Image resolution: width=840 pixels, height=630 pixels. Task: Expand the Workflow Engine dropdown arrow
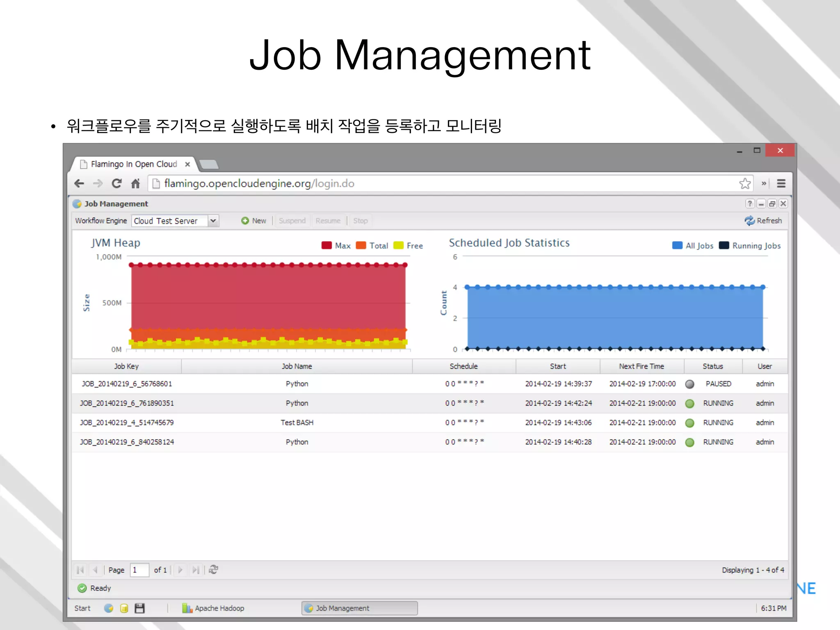(x=213, y=221)
